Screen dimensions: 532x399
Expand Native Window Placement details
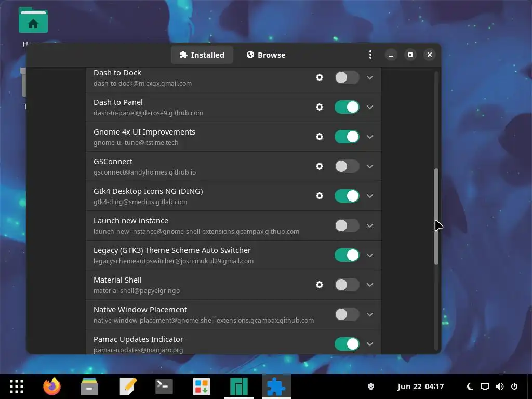(370, 314)
